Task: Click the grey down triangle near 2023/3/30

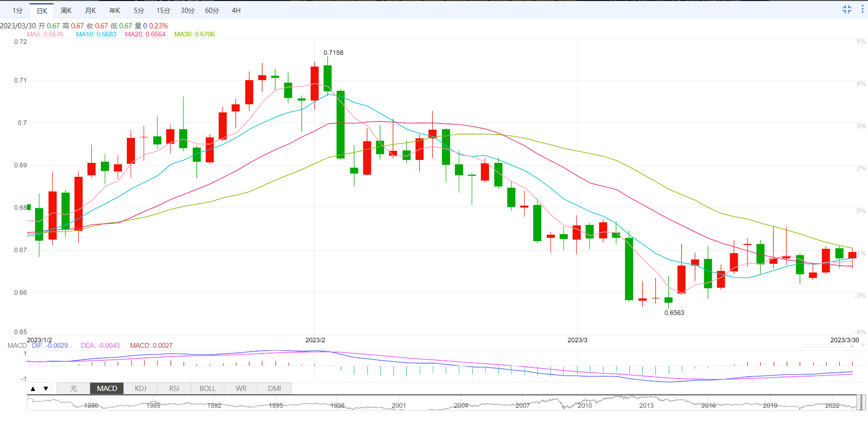Action: [x=863, y=345]
